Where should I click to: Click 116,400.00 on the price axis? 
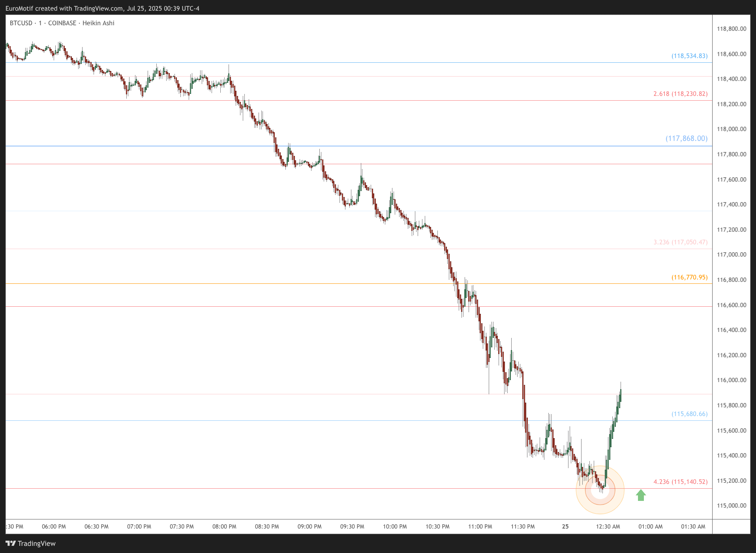[x=732, y=330]
